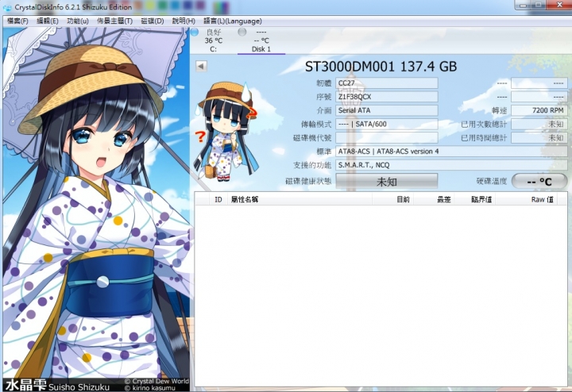This screenshot has width=572, height=392.
Task: Click the 磁碟健康狀態 label
Action: (x=308, y=181)
